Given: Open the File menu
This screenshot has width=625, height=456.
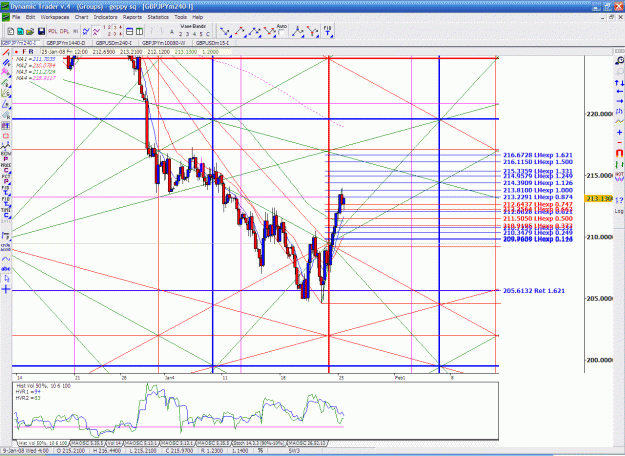Looking at the screenshot, I should (16, 17).
